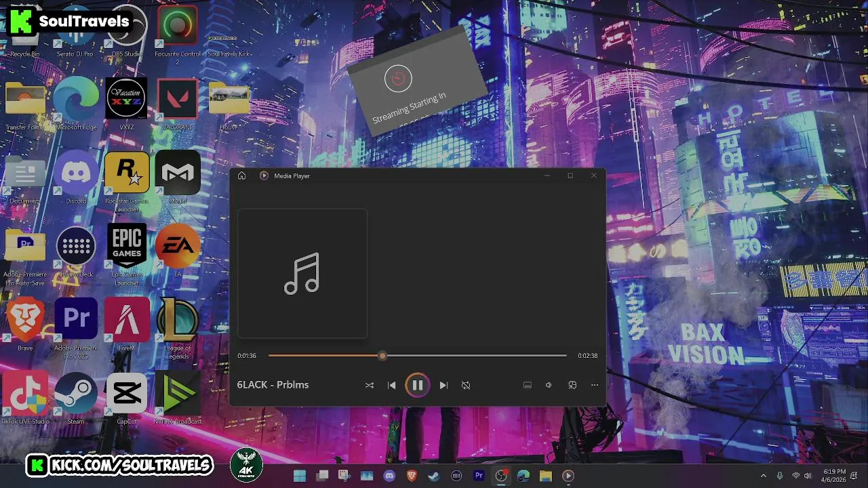Screen dimensions: 868x488
Task: Toggle repeat mode in Media Player
Action: pos(466,385)
